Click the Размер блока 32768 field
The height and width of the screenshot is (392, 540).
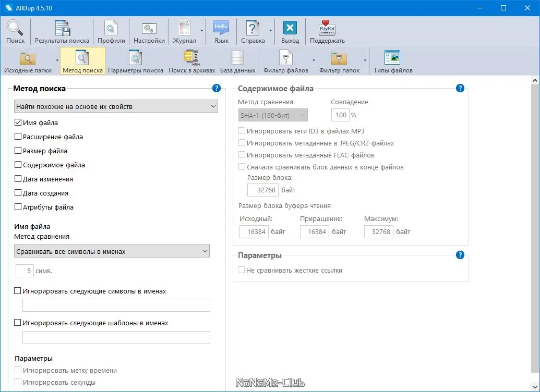(263, 190)
